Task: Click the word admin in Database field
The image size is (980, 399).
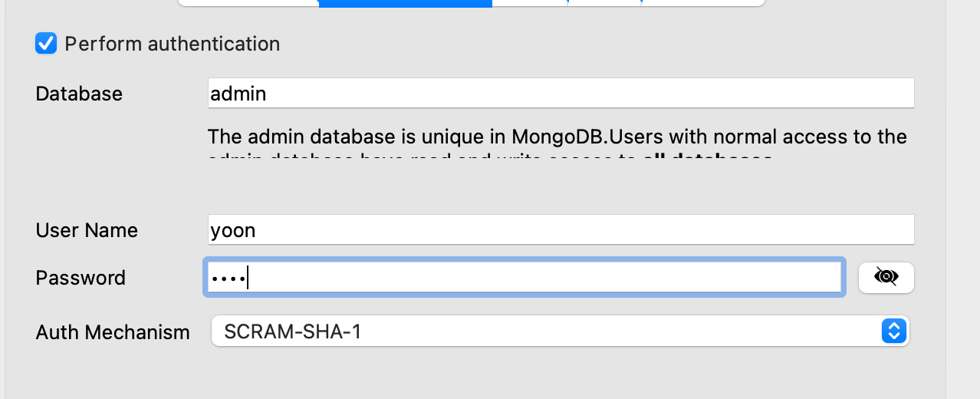Action: (x=238, y=94)
